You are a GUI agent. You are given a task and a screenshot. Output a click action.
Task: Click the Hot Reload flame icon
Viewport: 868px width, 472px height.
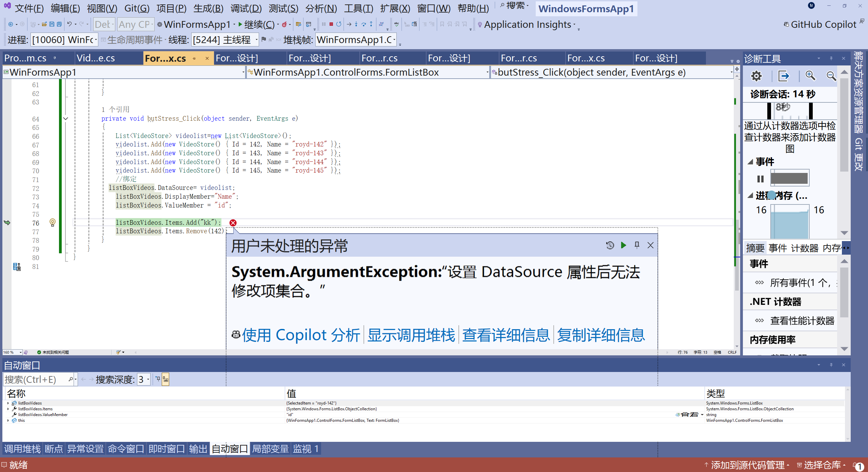[x=284, y=24]
